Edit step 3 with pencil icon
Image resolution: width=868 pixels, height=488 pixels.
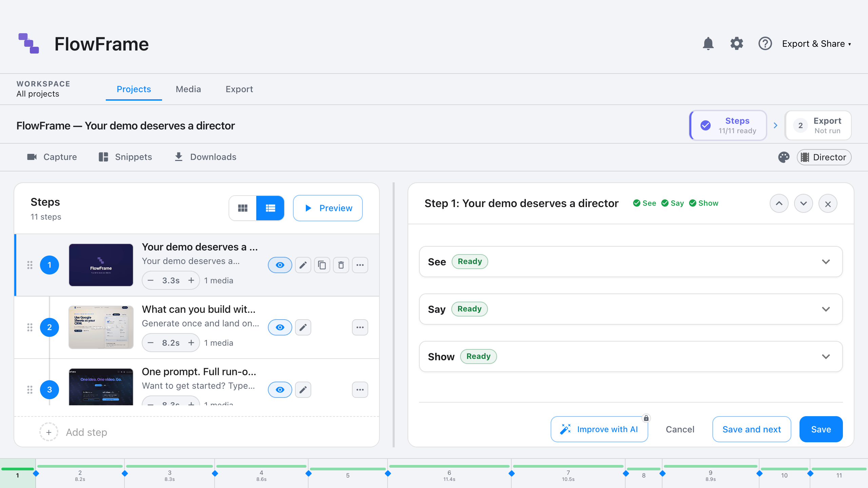click(x=303, y=390)
